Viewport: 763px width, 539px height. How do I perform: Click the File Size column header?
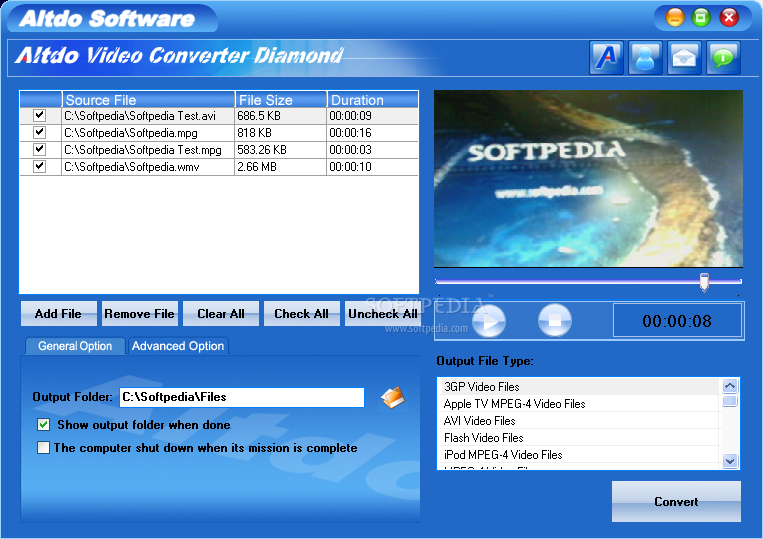click(281, 100)
